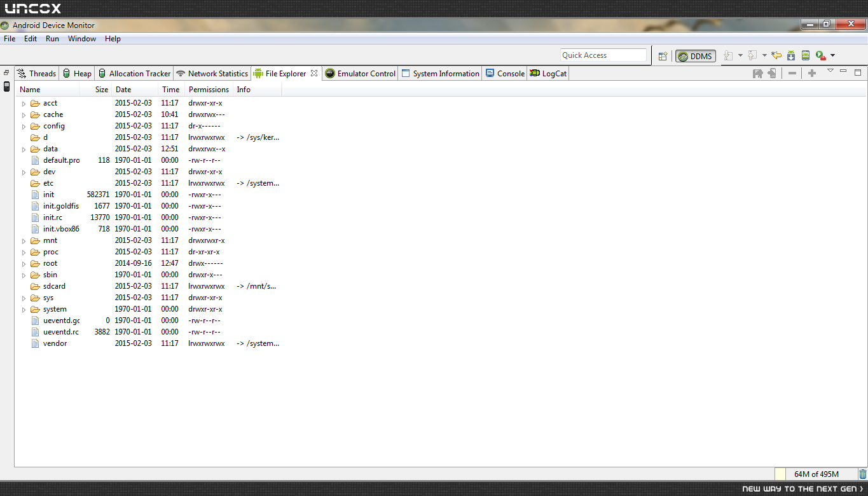The height and width of the screenshot is (496, 868).
Task: Click the Name column header
Action: [x=48, y=90]
